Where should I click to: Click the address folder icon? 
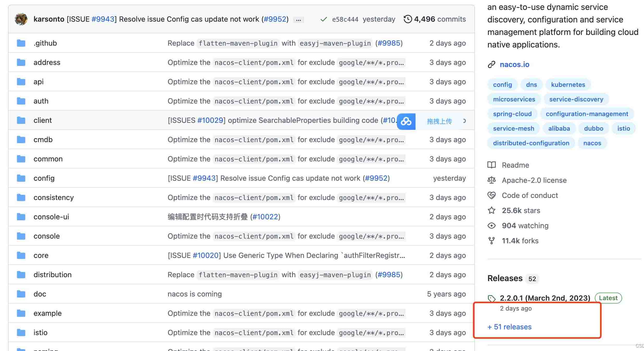(x=21, y=62)
